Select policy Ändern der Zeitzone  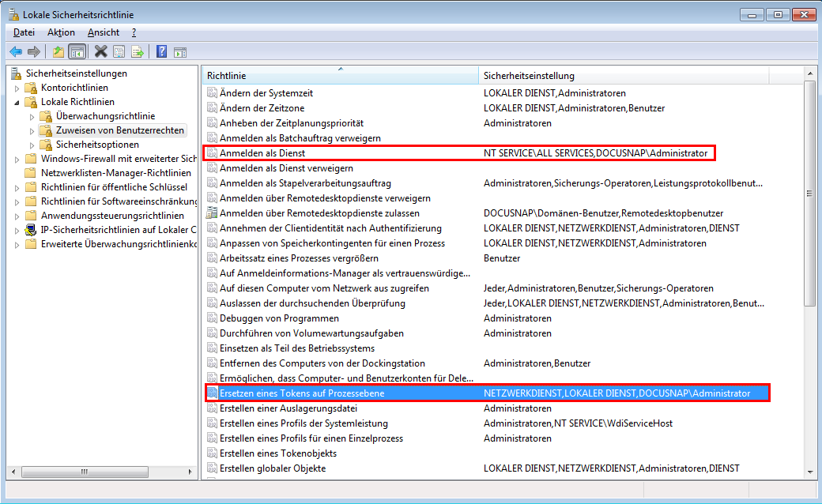coord(262,108)
